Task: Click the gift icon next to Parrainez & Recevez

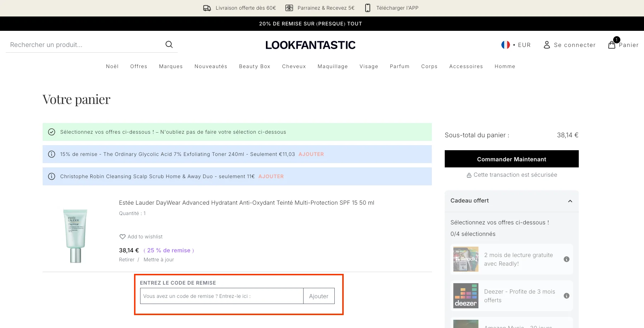Action: (x=288, y=8)
